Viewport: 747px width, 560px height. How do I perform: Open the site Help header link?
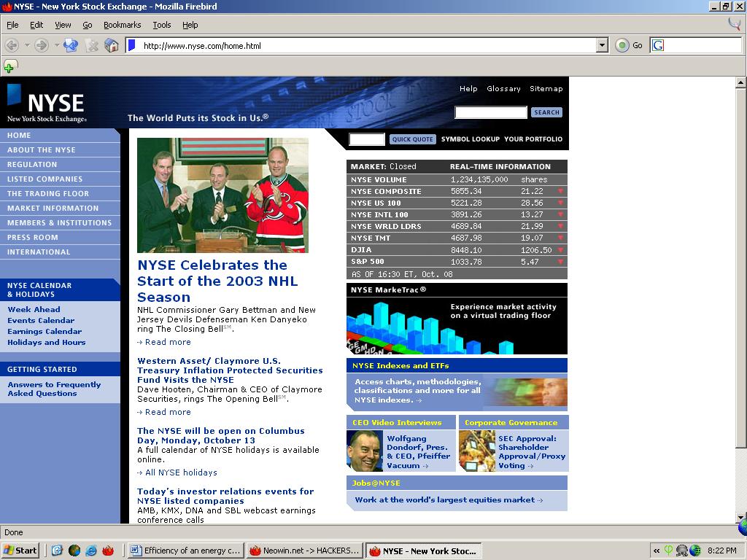click(468, 88)
